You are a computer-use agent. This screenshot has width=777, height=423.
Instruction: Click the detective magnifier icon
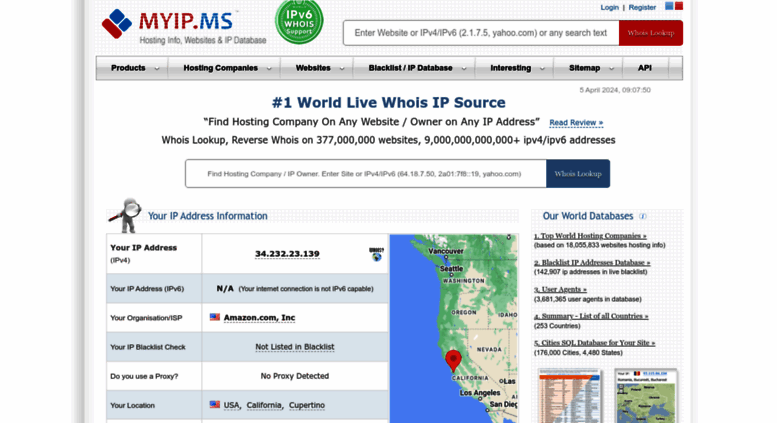(x=126, y=215)
